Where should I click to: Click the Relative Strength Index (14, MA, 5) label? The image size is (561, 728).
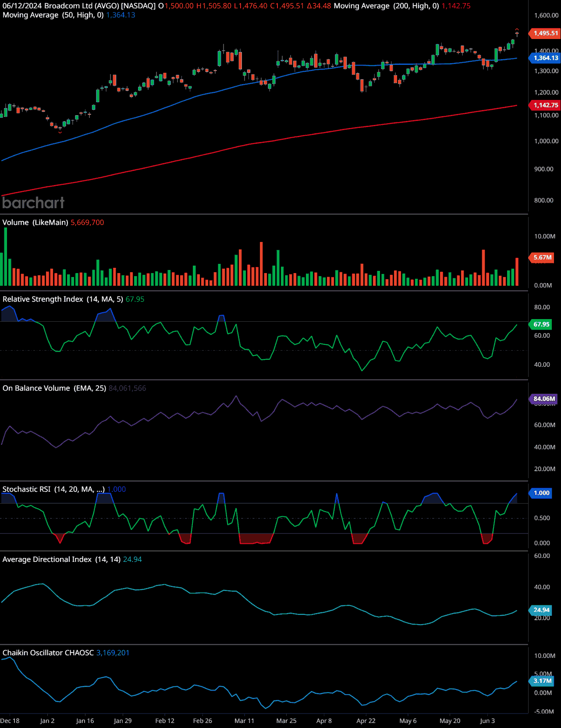tap(63, 299)
